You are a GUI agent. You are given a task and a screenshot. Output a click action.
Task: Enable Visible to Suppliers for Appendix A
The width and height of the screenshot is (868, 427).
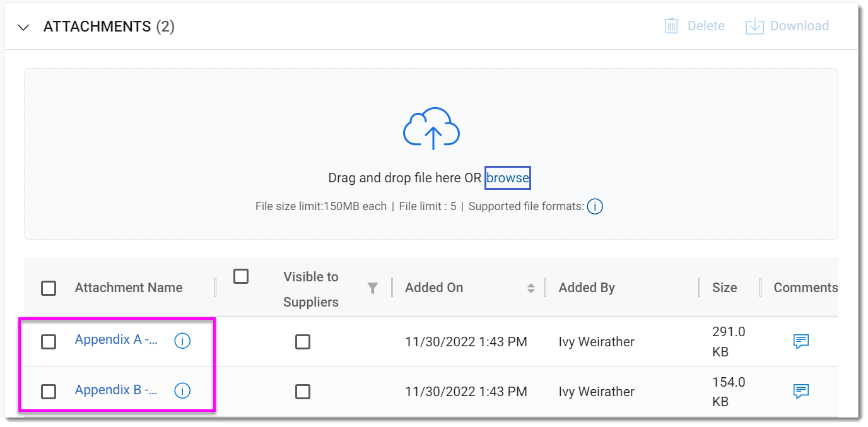coord(303,342)
